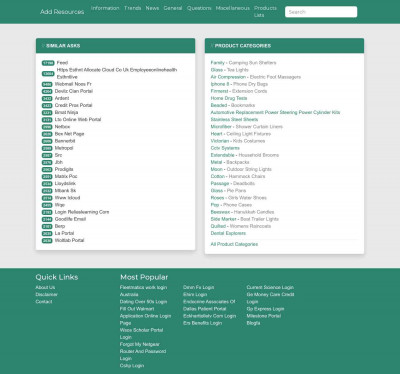
Task: Open Woltlab Portal link
Action: pos(69,240)
